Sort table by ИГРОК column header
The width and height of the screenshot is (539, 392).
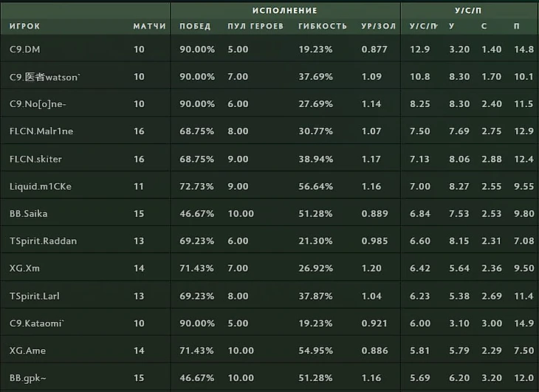click(25, 26)
